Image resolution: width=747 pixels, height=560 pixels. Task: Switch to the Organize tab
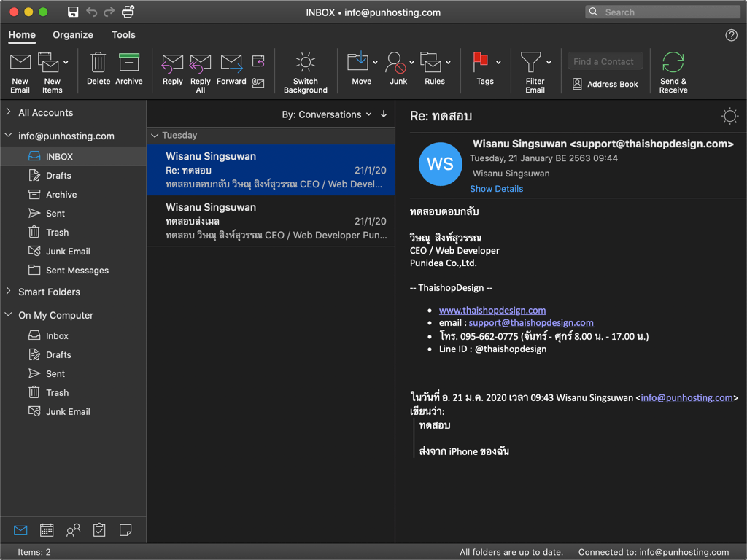73,35
